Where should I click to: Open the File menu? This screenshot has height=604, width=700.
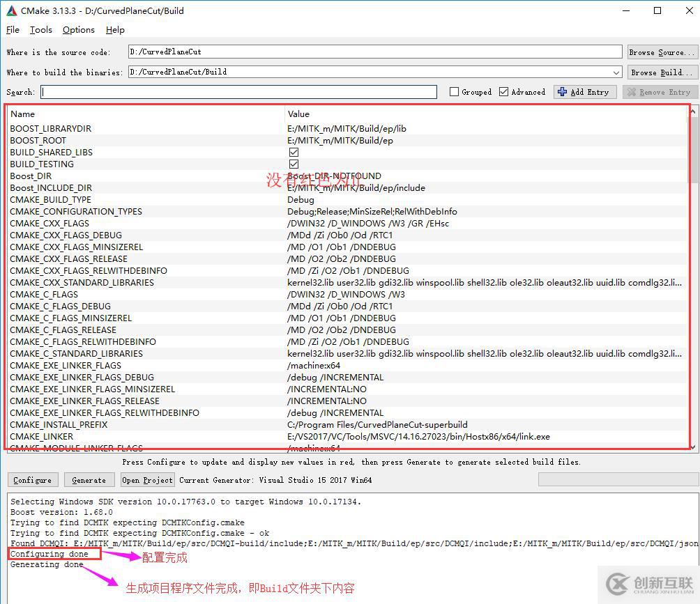[x=13, y=30]
